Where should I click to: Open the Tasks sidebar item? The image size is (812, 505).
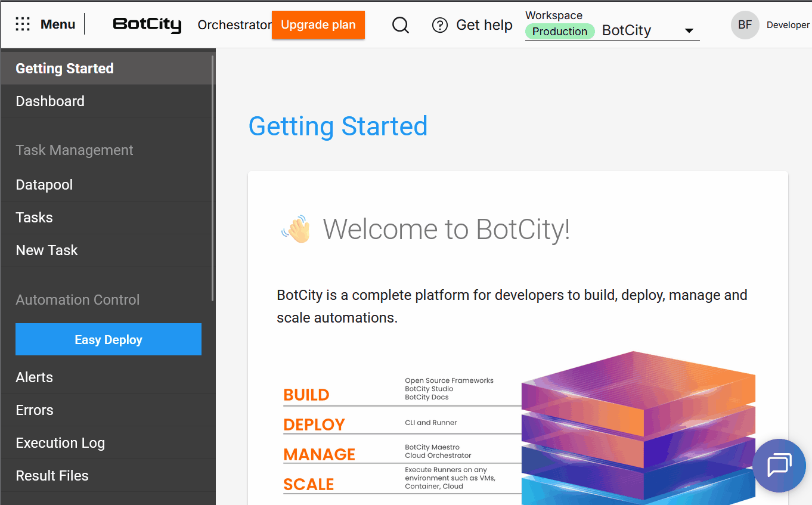tap(35, 218)
